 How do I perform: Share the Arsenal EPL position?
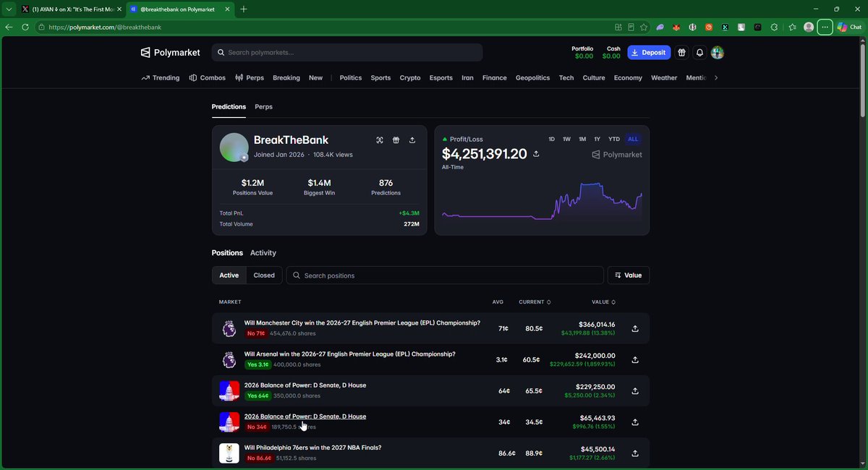pos(635,359)
